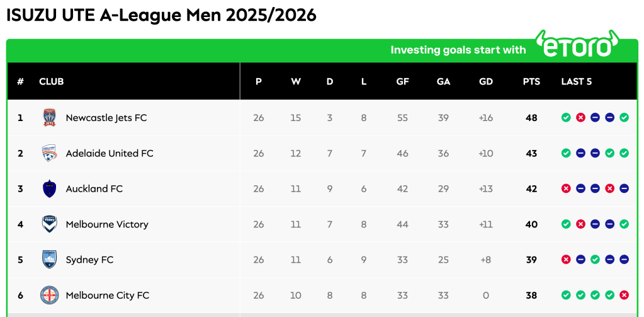Click Newcastle Jets' red loss icon in Last 5
The width and height of the screenshot is (644, 317).
click(x=580, y=118)
